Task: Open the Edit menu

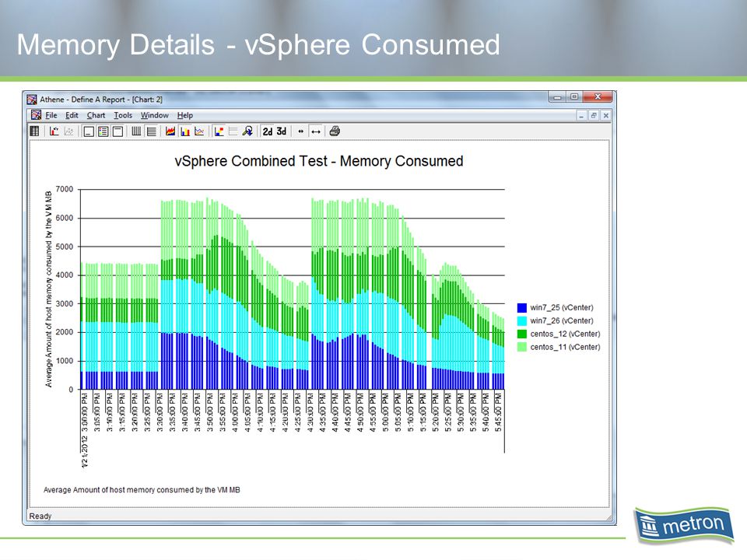Action: [72, 115]
